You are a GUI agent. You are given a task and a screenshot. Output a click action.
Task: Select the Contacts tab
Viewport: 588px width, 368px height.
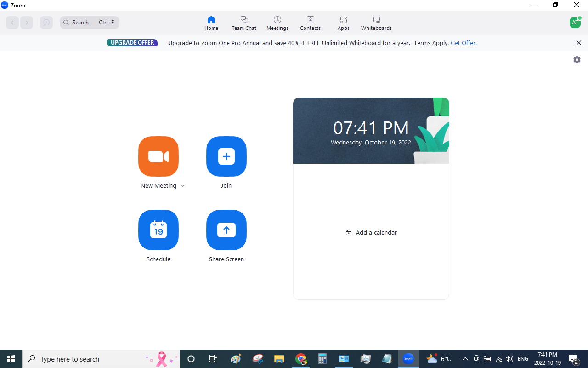coord(311,23)
